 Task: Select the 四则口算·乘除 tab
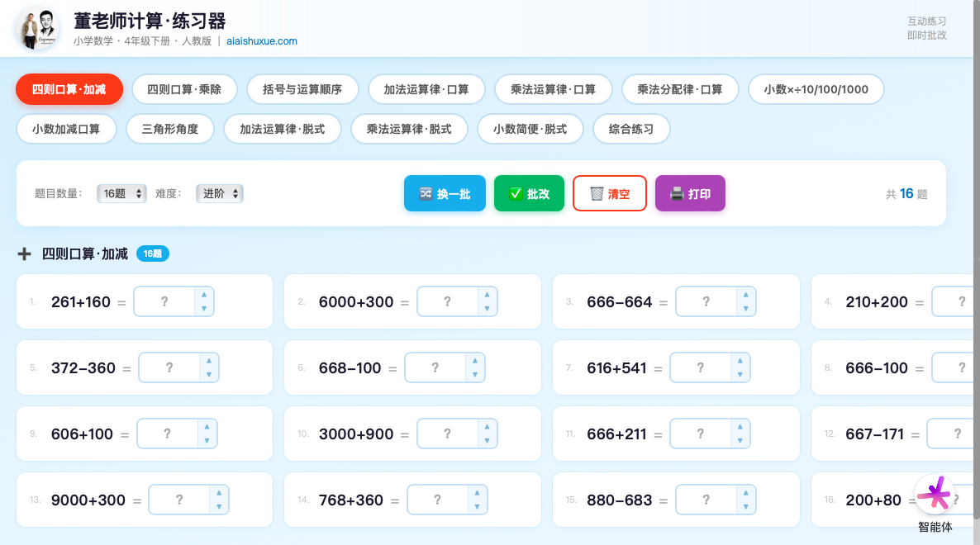click(184, 89)
